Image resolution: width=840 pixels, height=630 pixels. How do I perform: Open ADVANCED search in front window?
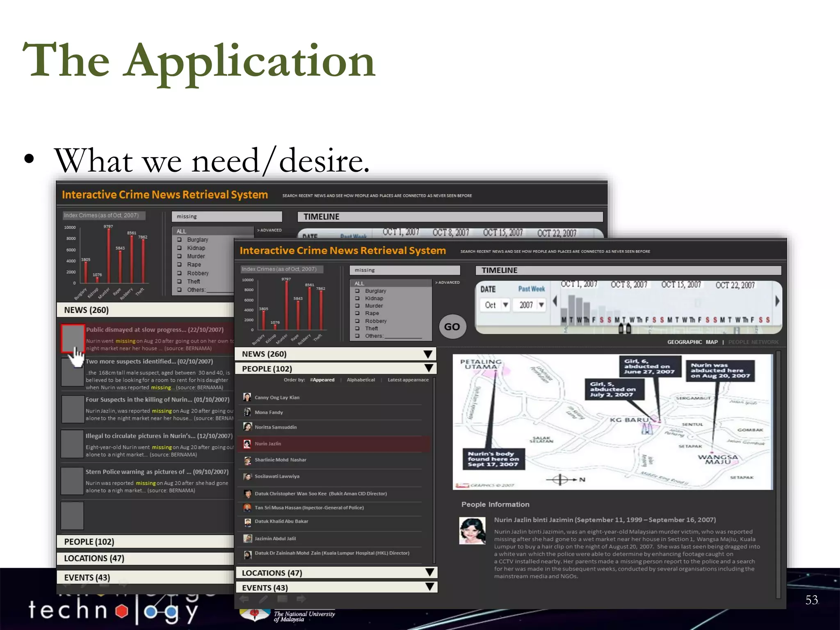[x=447, y=282]
